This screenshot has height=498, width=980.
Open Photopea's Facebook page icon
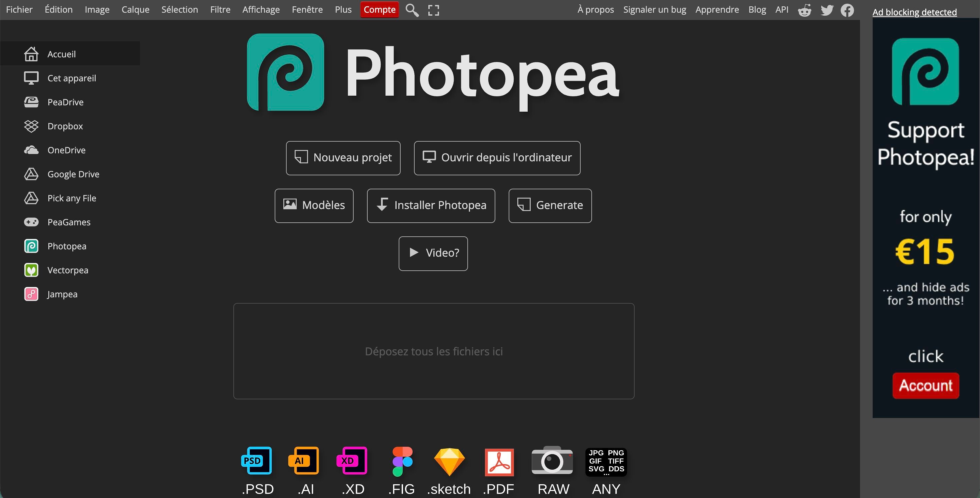pyautogui.click(x=847, y=10)
